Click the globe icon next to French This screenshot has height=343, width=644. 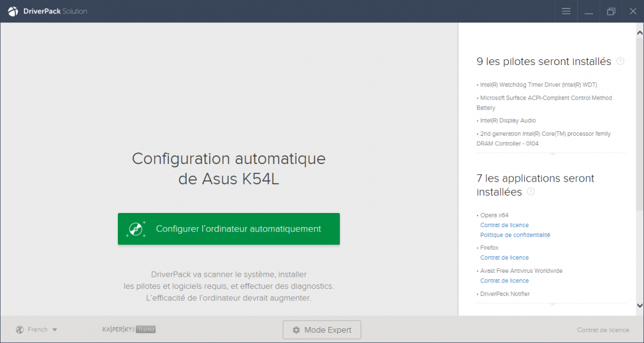pyautogui.click(x=20, y=329)
